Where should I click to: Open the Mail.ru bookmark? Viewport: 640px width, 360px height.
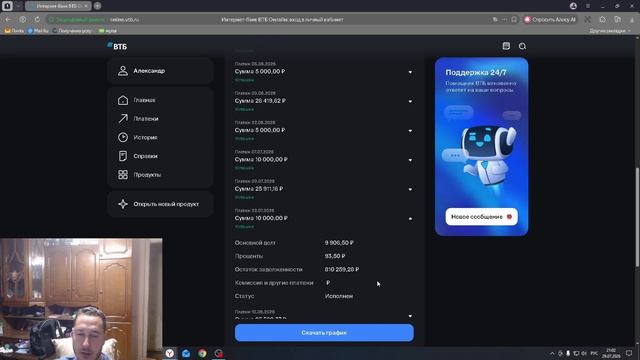coord(38,31)
